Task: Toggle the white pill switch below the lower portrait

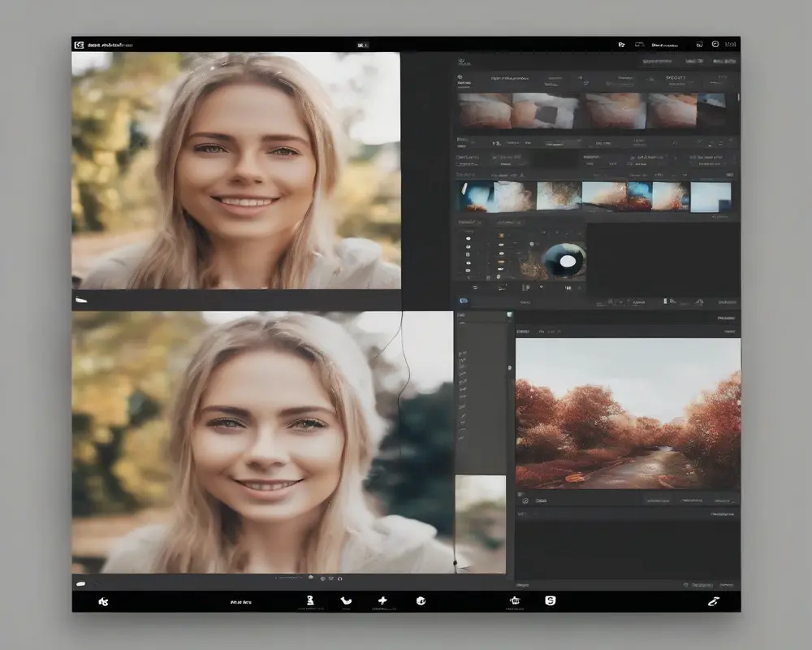Action: click(x=80, y=583)
